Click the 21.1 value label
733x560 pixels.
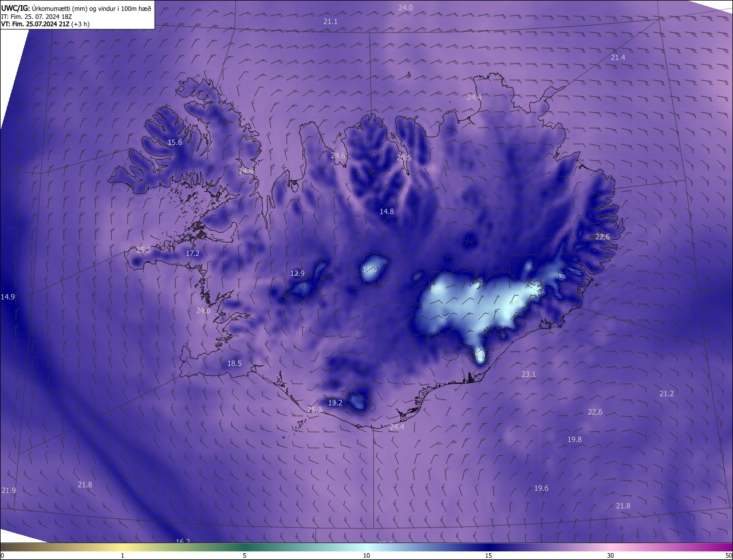coord(330,21)
